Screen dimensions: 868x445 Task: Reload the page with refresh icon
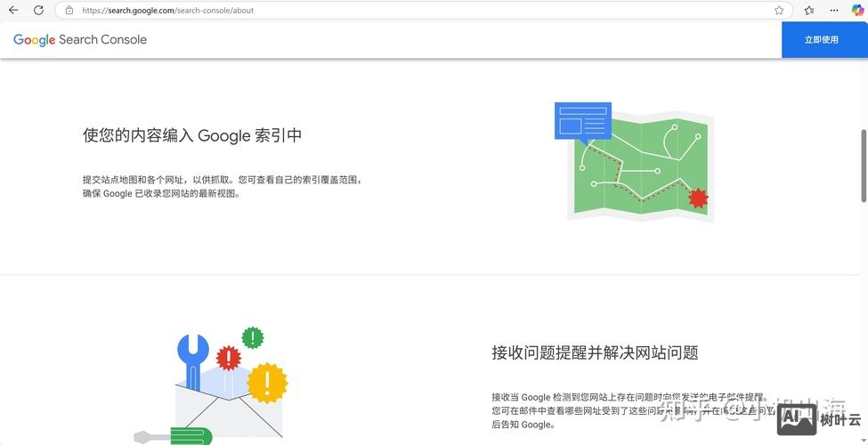tap(39, 10)
